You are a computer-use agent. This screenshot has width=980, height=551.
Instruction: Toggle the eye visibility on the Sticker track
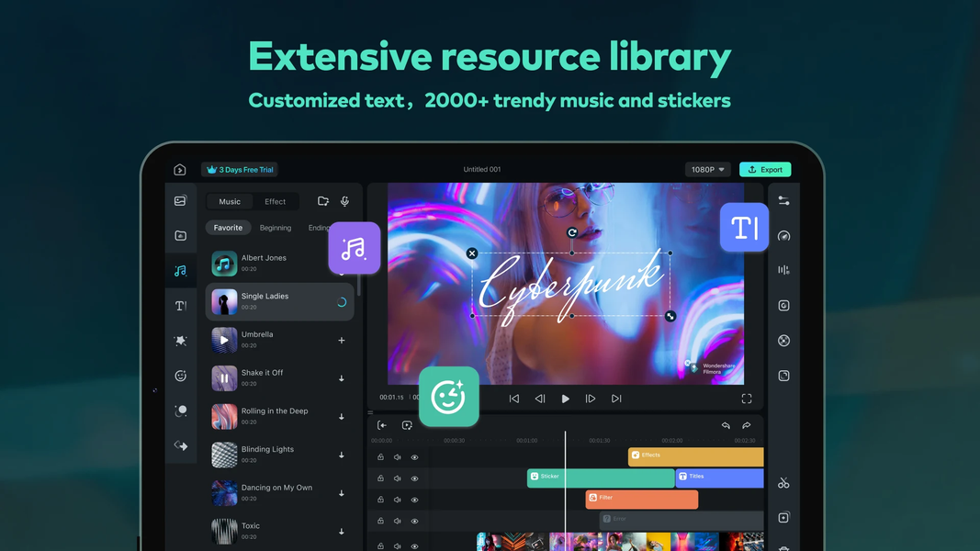click(x=415, y=478)
